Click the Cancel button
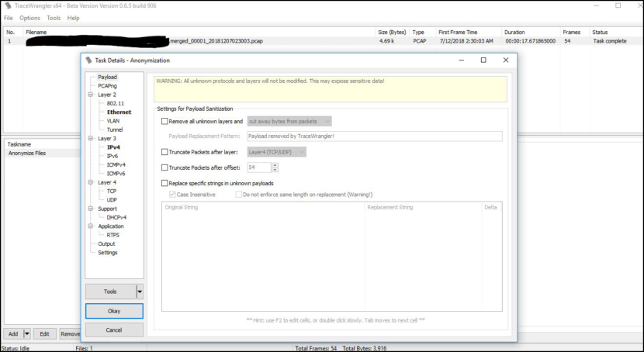This screenshot has height=352, width=644. coord(114,330)
